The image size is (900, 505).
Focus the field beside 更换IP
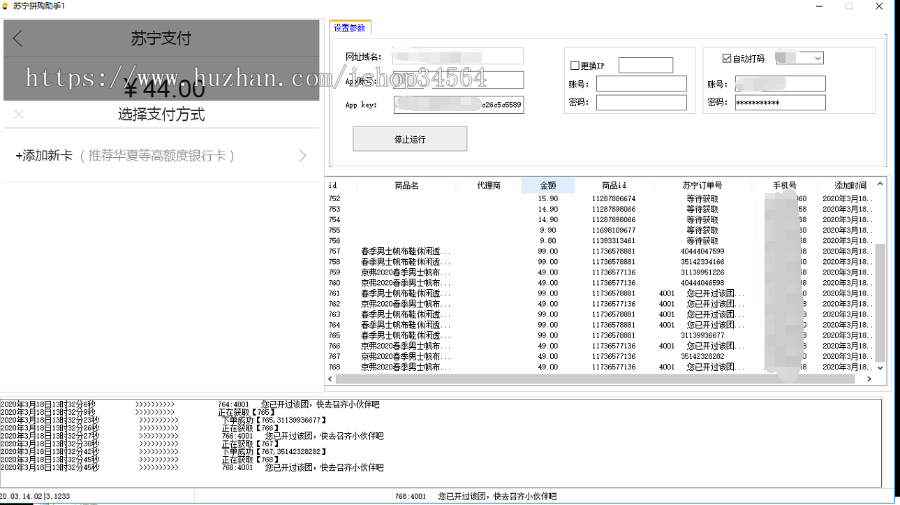coord(646,65)
